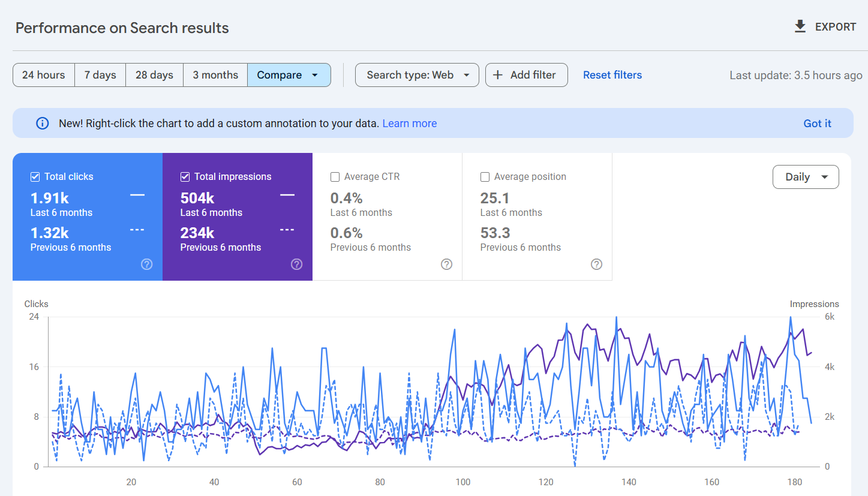
Task: Open the help icon on Total impressions card
Action: point(296,264)
